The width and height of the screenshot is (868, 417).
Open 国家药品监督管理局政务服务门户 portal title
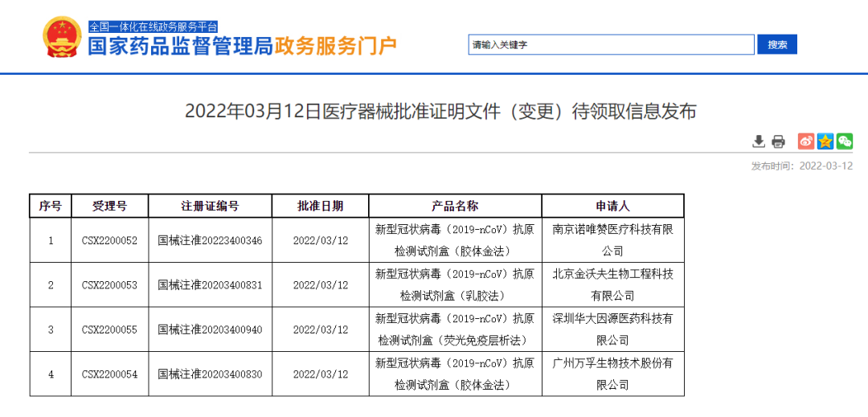(243, 46)
